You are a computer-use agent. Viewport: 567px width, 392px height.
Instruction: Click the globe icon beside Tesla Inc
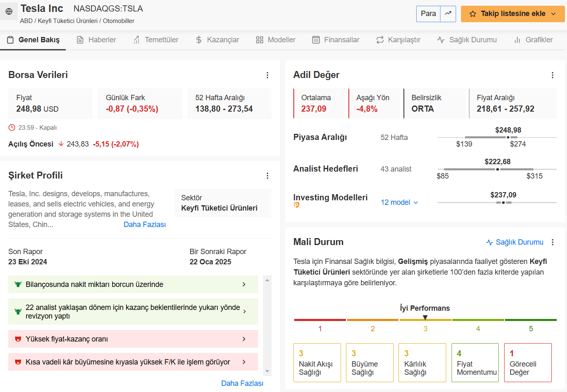[9, 12]
